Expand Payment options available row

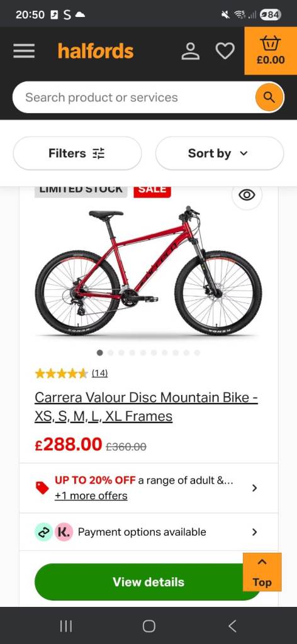tap(148, 532)
